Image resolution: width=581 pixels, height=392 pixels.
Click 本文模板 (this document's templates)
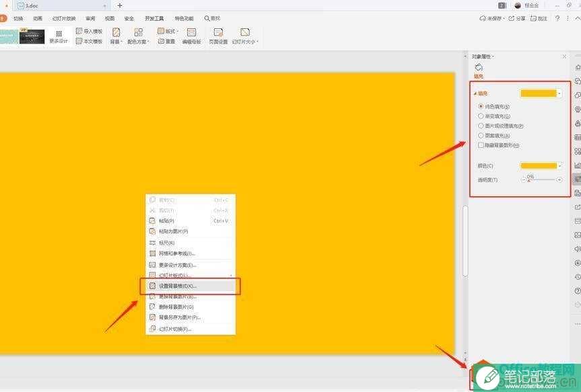89,41
